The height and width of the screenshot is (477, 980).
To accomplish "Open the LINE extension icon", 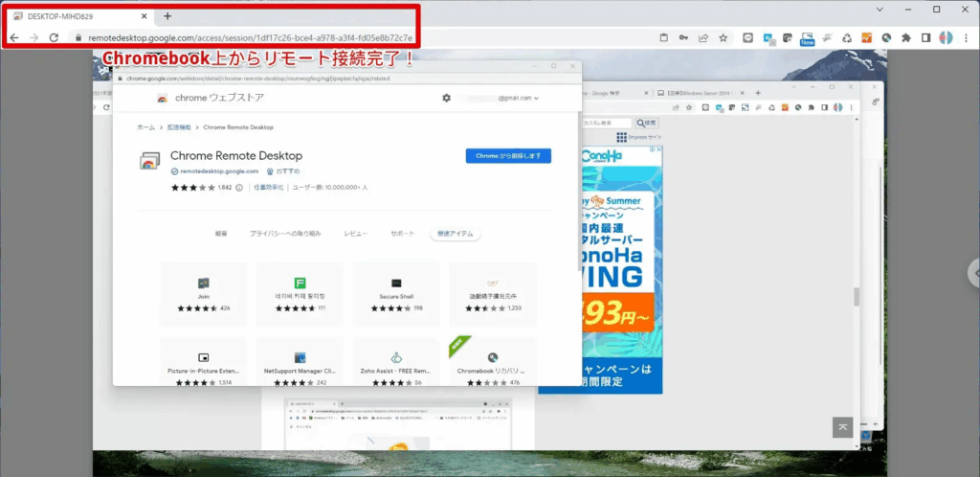I will (x=746, y=38).
